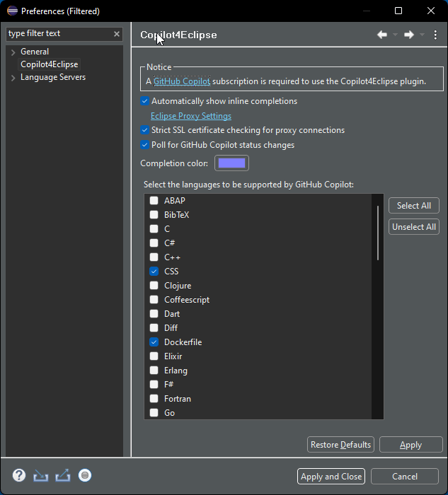
Task: Uncheck the CSS language checkbox
Action: point(154,271)
